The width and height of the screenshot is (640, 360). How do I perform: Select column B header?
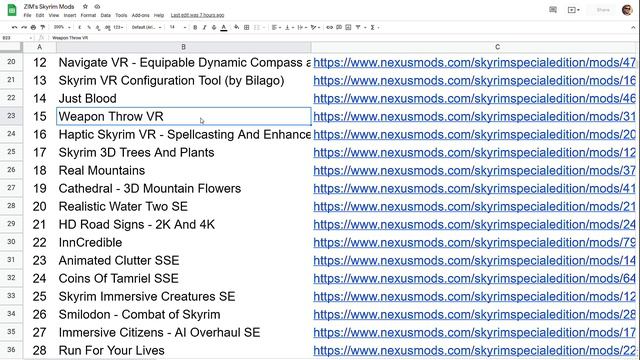pyautogui.click(x=184, y=47)
